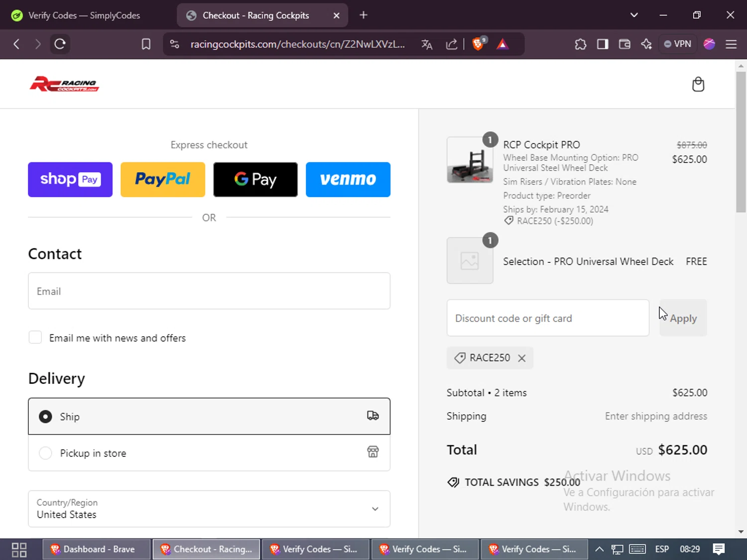Pay with PayPal express button
Viewport: 747px width, 560px height.
point(163,179)
